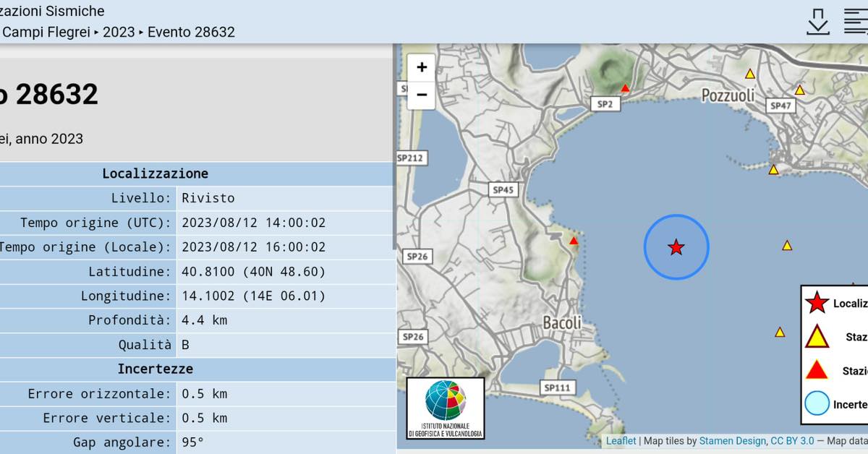The image size is (868, 454).
Task: Open the Leaflet attribution link
Action: [621, 441]
